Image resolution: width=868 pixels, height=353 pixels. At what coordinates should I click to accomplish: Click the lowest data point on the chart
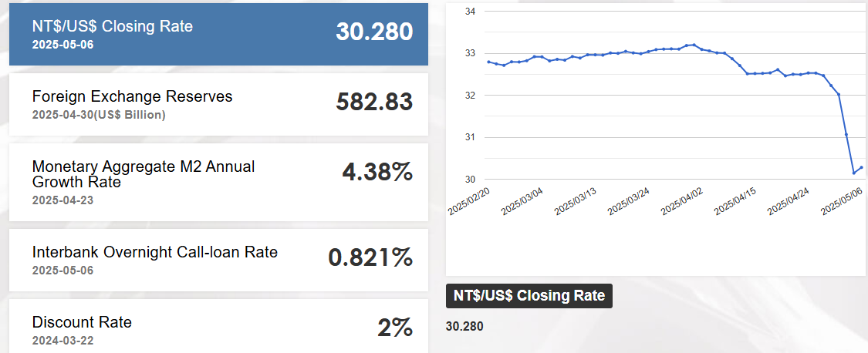(x=853, y=173)
